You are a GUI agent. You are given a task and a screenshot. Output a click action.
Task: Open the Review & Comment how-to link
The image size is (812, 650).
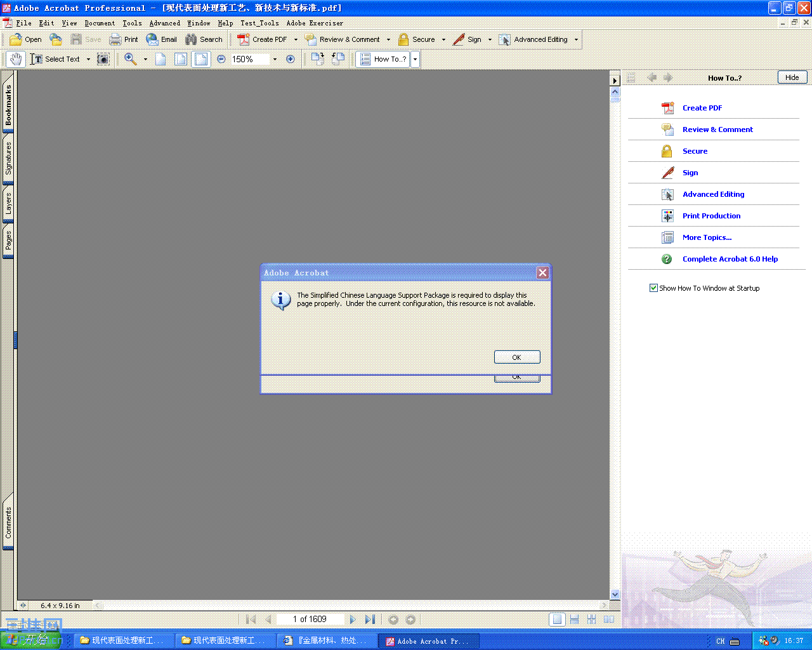(x=717, y=129)
